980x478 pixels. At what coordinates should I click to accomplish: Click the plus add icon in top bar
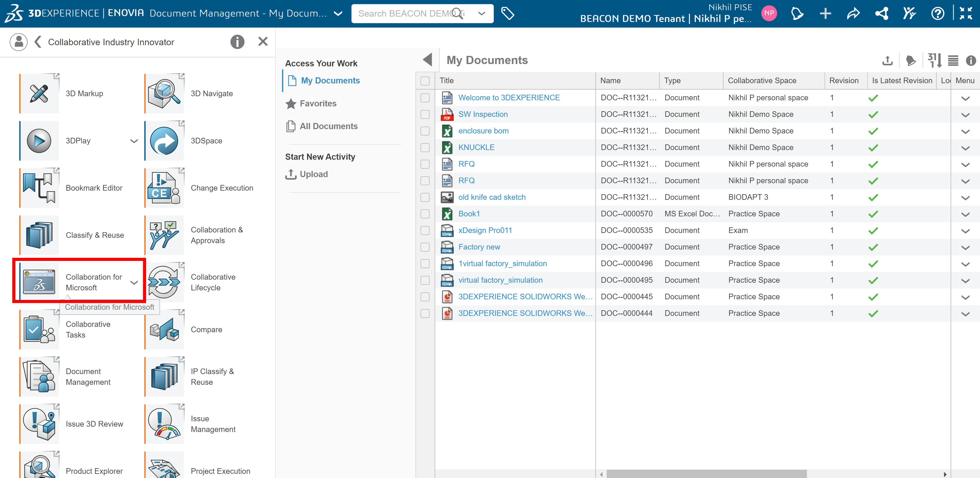click(825, 14)
